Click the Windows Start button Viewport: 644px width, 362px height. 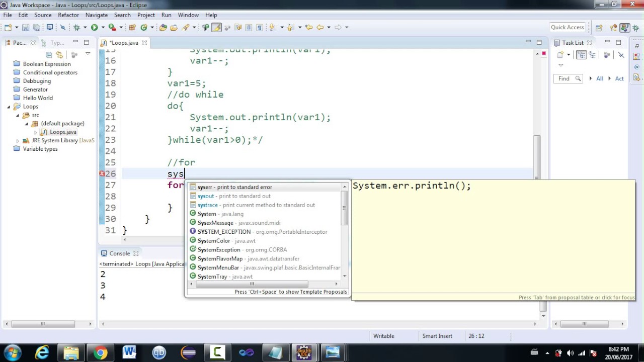pyautogui.click(x=13, y=352)
